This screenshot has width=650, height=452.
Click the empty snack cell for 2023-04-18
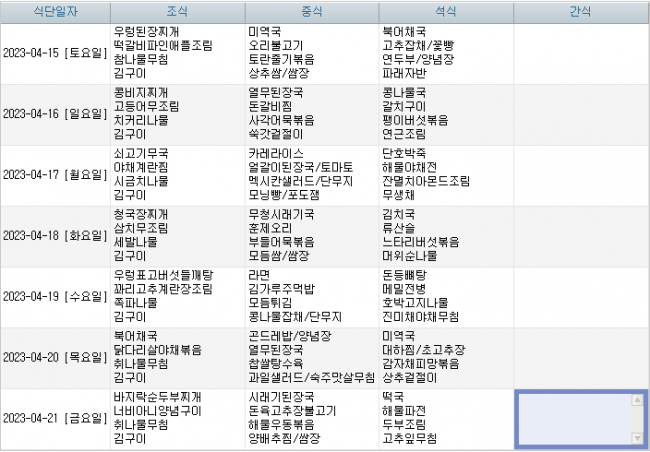[581, 235]
